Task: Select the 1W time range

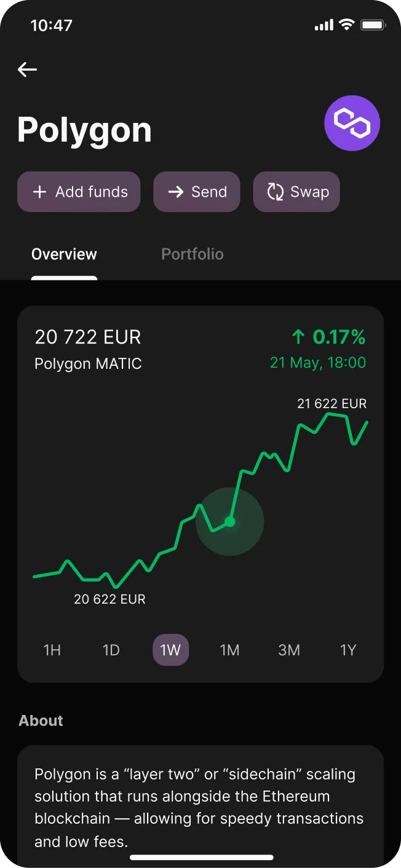Action: pos(170,650)
